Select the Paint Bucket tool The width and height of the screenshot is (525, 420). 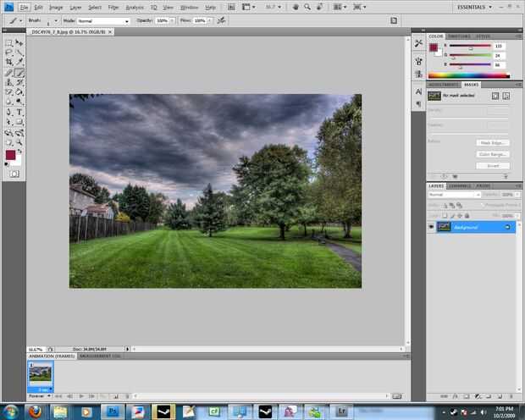[19, 91]
